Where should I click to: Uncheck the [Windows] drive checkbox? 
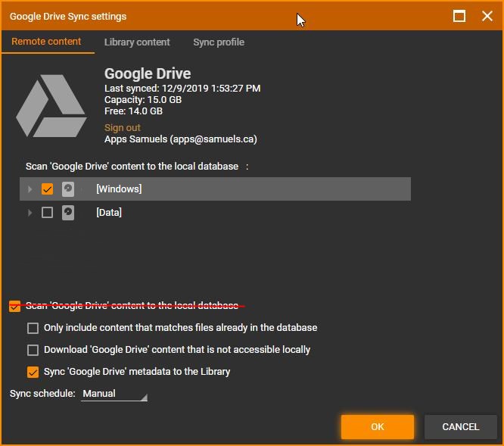coord(47,189)
